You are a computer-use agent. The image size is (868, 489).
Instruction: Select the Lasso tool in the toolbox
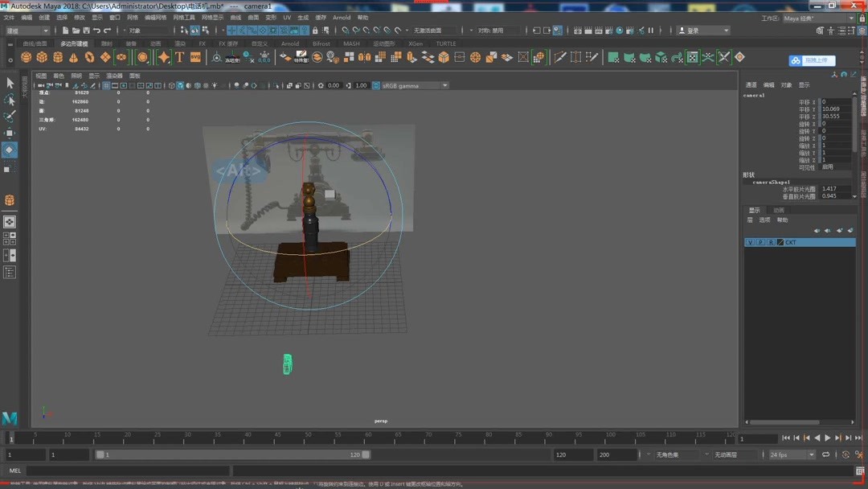[10, 98]
